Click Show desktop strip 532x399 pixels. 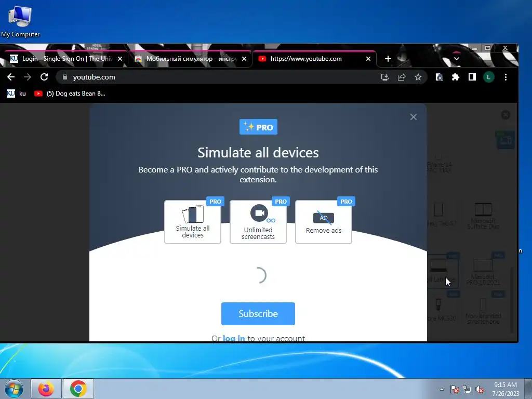click(528, 389)
